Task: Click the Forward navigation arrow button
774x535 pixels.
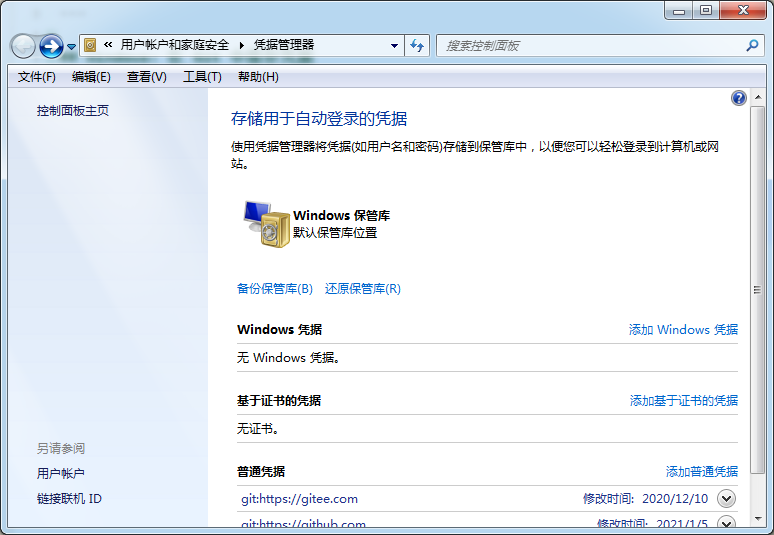Action: click(51, 46)
